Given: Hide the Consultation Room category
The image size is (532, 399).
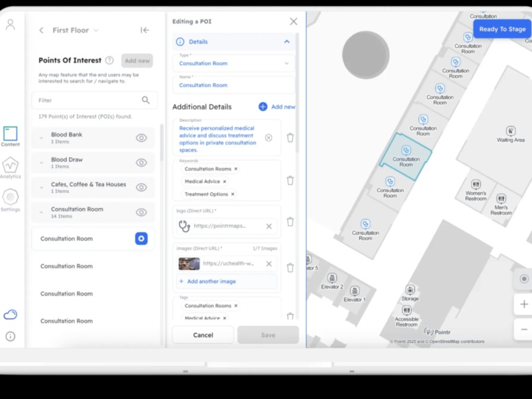Looking at the screenshot, I should pos(141,212).
